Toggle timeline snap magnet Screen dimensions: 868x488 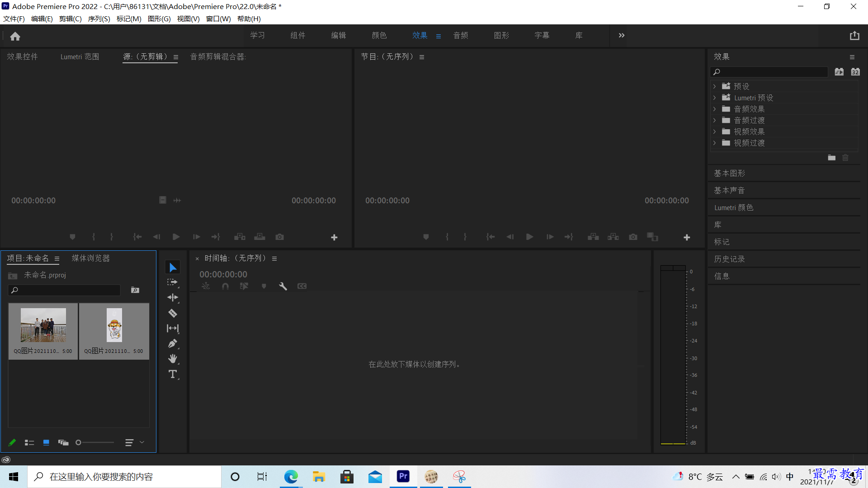[225, 286]
